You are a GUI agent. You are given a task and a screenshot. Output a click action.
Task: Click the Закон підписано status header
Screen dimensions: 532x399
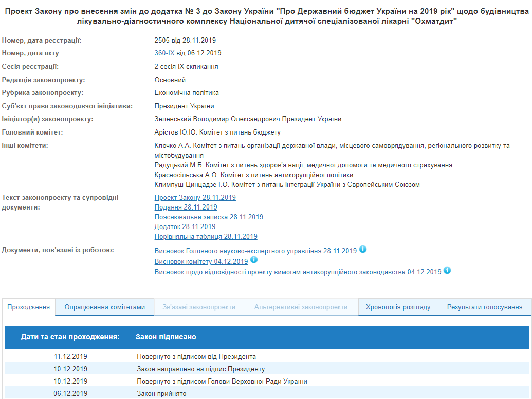click(166, 337)
